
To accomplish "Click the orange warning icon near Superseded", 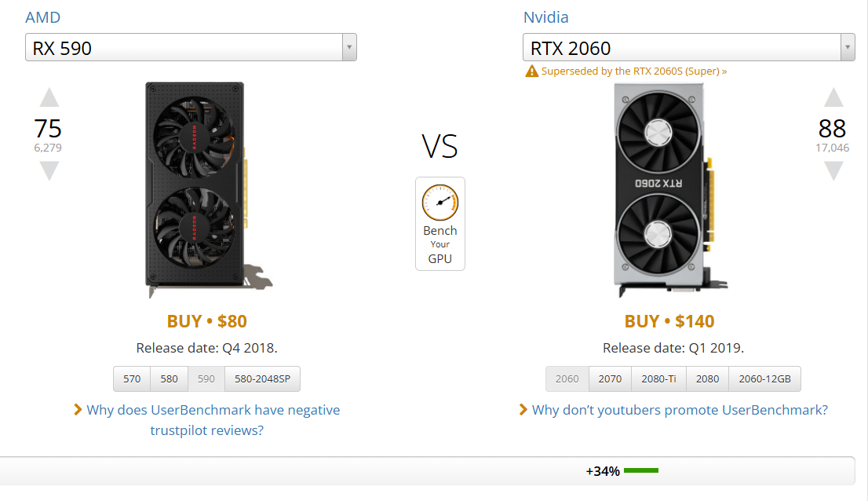I will pos(531,71).
